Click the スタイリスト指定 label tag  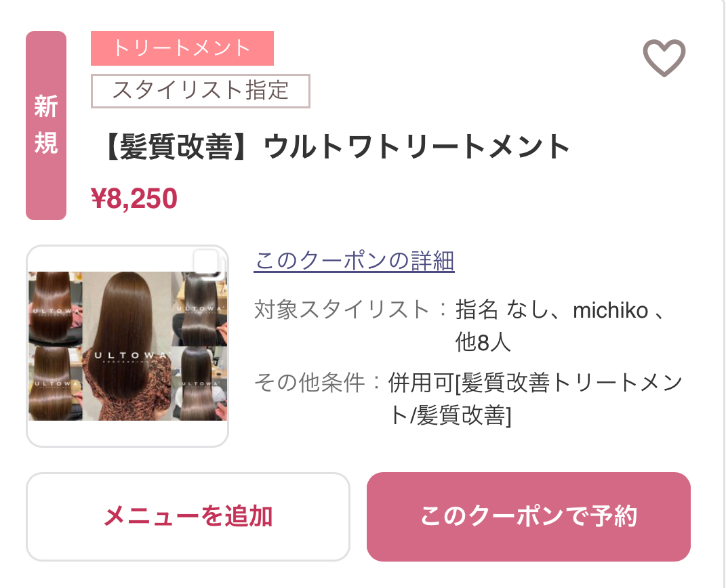coord(201,91)
